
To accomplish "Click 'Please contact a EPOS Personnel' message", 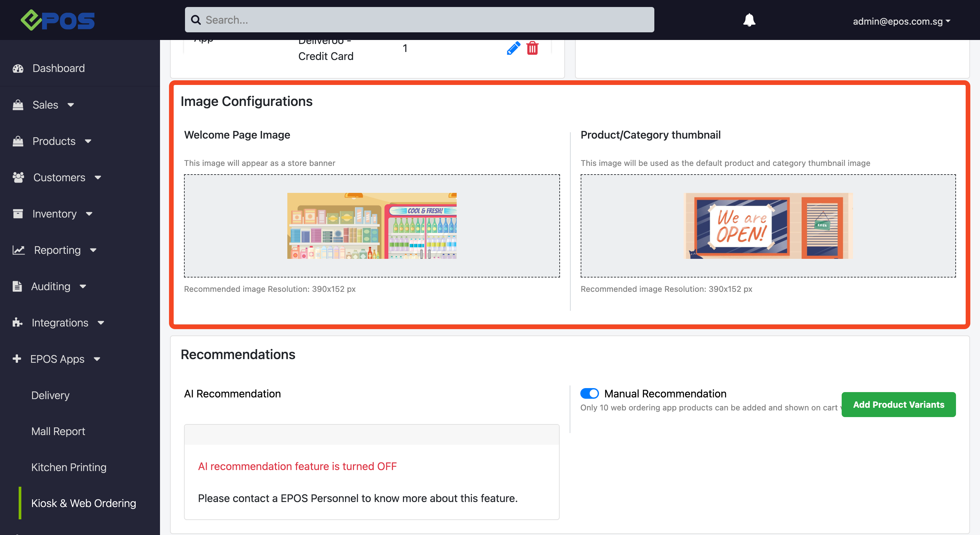I will pyautogui.click(x=358, y=498).
